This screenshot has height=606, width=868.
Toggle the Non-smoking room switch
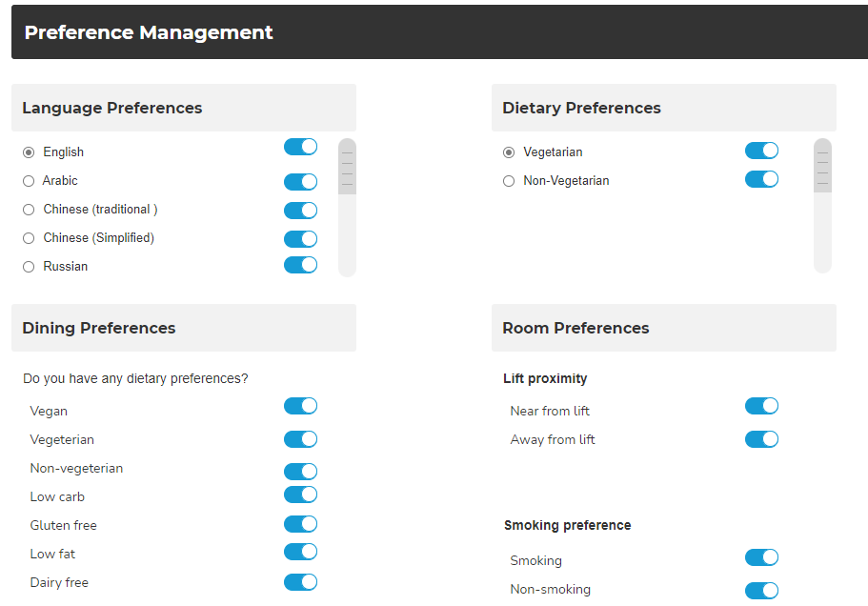(761, 591)
